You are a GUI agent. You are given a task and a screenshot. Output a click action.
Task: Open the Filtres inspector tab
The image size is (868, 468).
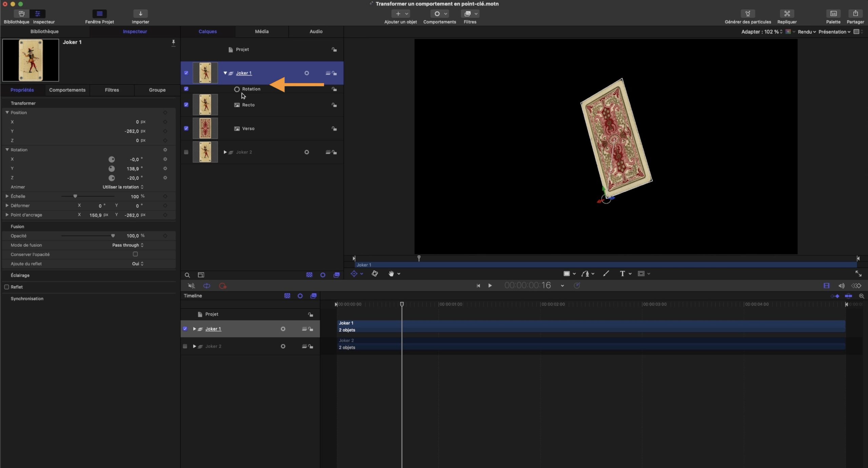[x=112, y=90]
